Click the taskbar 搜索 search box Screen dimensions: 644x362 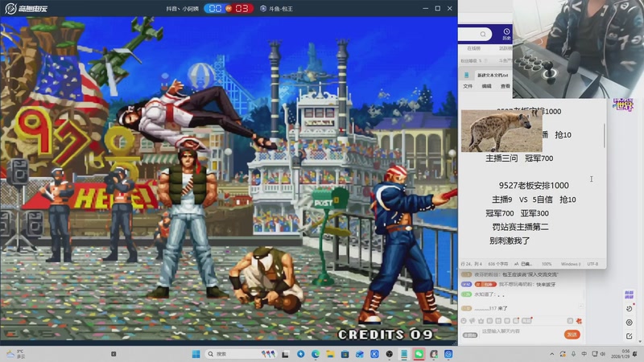(241, 354)
